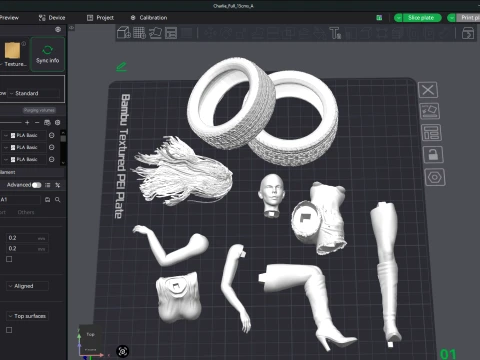Click the camera reset icon near axes

tap(123, 351)
